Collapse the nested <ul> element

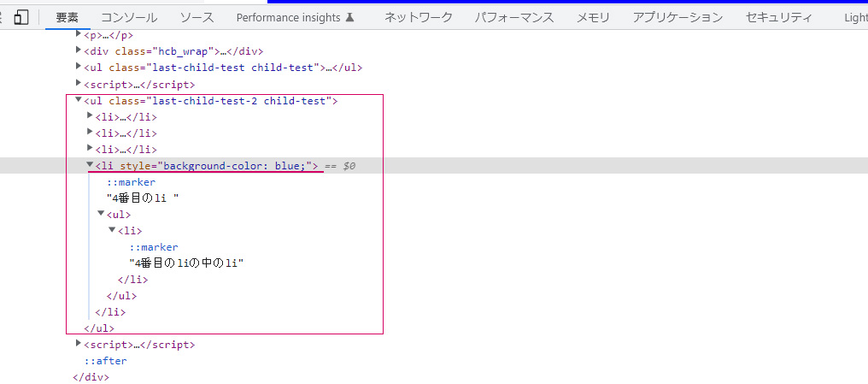(x=102, y=213)
